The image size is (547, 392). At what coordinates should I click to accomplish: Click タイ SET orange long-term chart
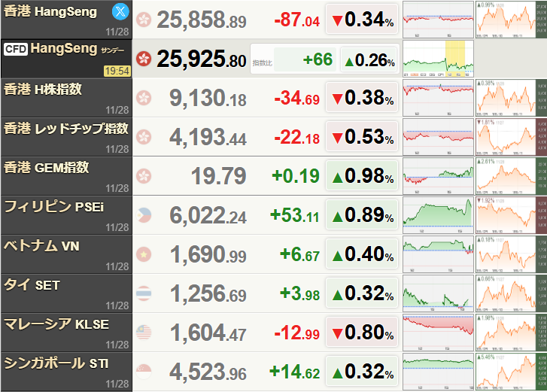click(x=511, y=293)
